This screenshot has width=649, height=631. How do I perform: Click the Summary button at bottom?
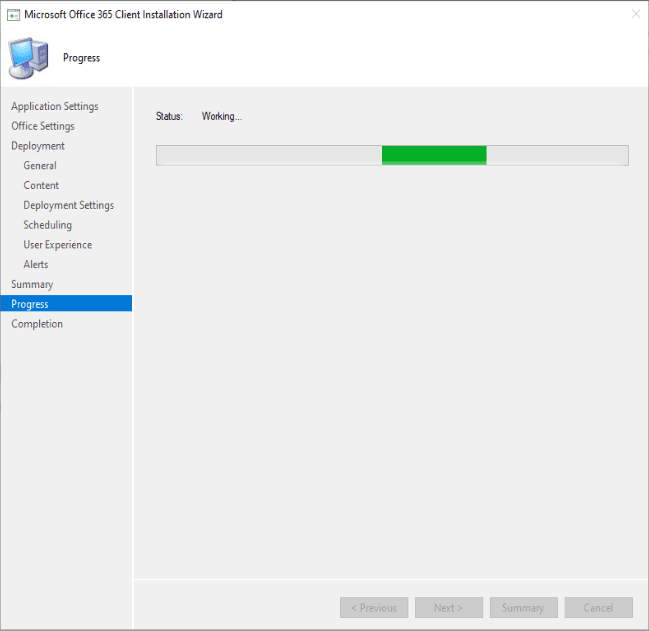pyautogui.click(x=523, y=608)
